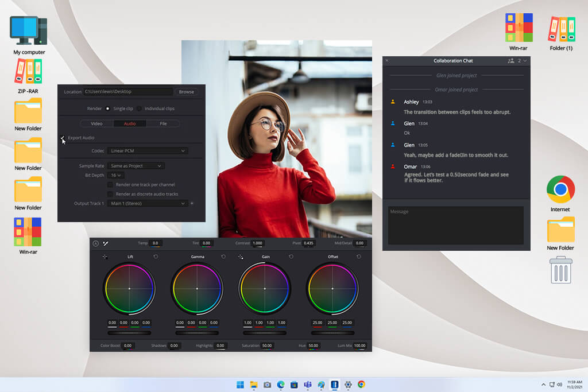Click the Saturation value field
588x392 pixels.
point(267,346)
